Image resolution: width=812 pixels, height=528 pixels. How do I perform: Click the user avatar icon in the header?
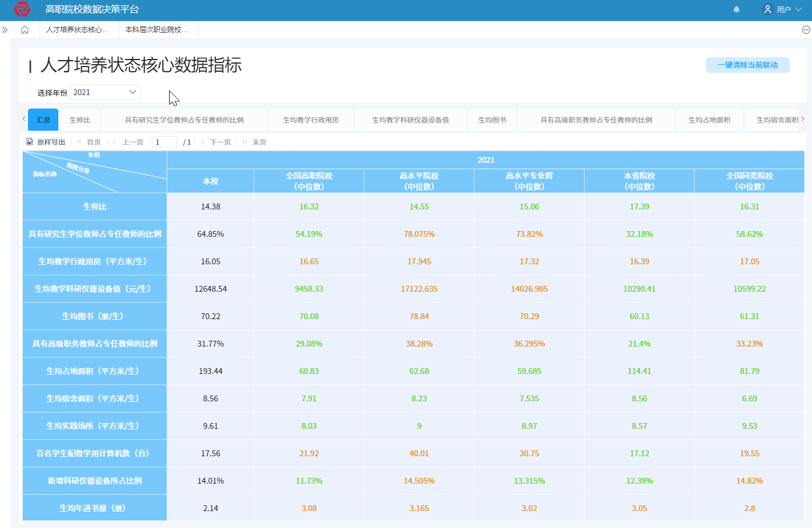point(768,9)
